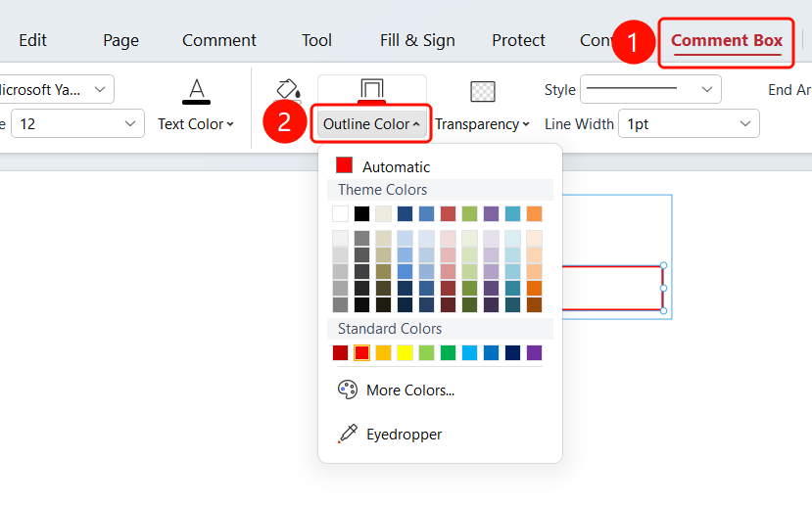This screenshot has width=812, height=505.
Task: Open More Colors palette dialog
Action: pyautogui.click(x=396, y=390)
